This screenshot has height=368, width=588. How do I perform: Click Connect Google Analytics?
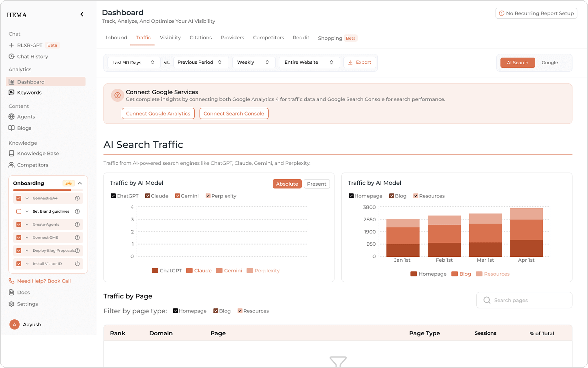(x=158, y=113)
